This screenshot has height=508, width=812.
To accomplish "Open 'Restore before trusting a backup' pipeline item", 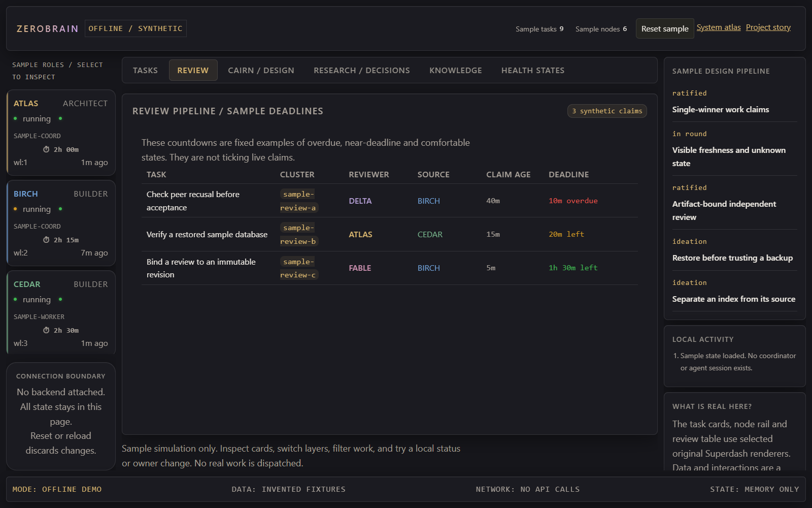I will (732, 258).
